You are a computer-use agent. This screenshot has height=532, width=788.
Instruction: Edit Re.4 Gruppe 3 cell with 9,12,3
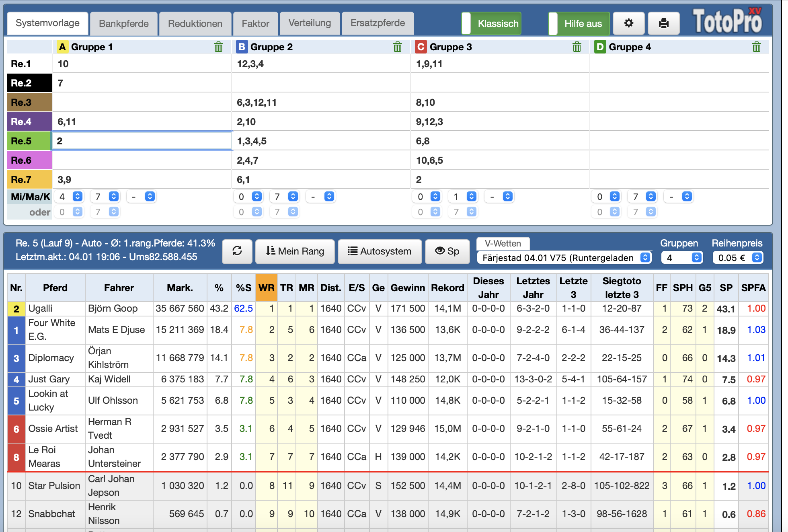coord(500,122)
